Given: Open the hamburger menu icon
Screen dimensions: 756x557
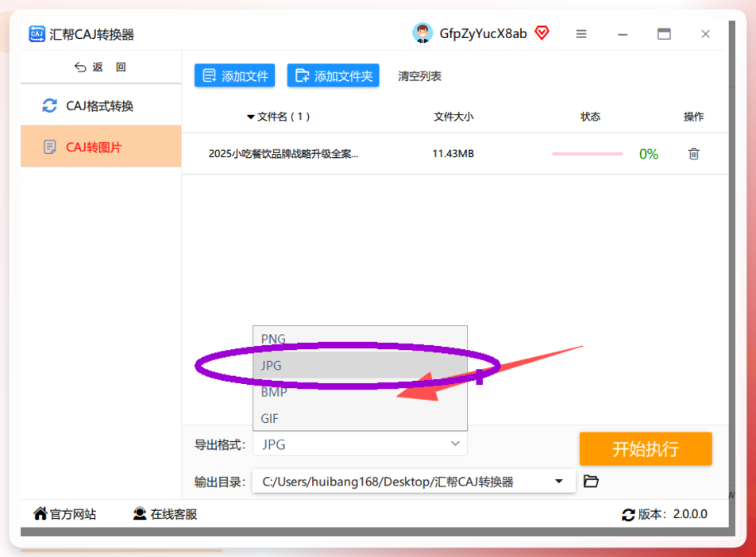Looking at the screenshot, I should point(581,34).
